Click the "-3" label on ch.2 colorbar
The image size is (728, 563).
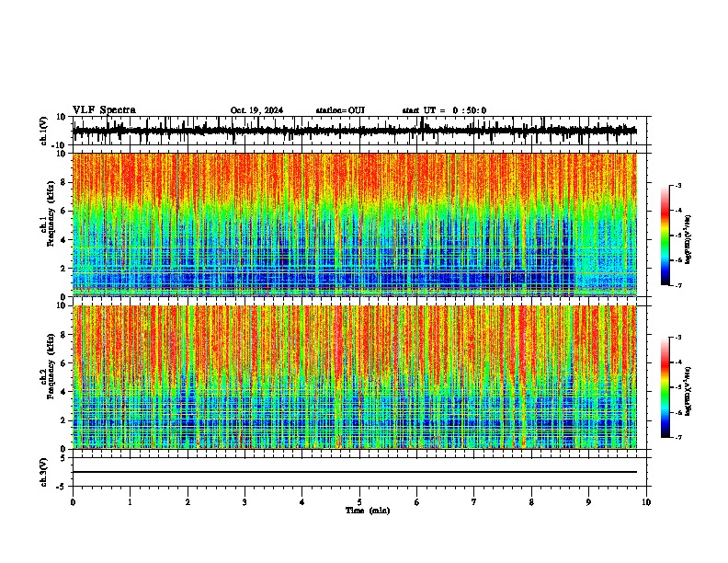[678, 338]
